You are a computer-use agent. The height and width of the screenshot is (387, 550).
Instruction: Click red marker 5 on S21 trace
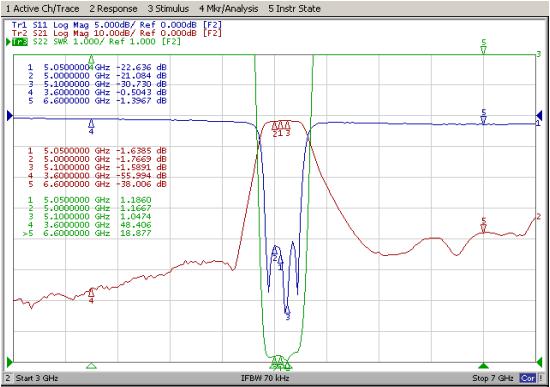484,228
